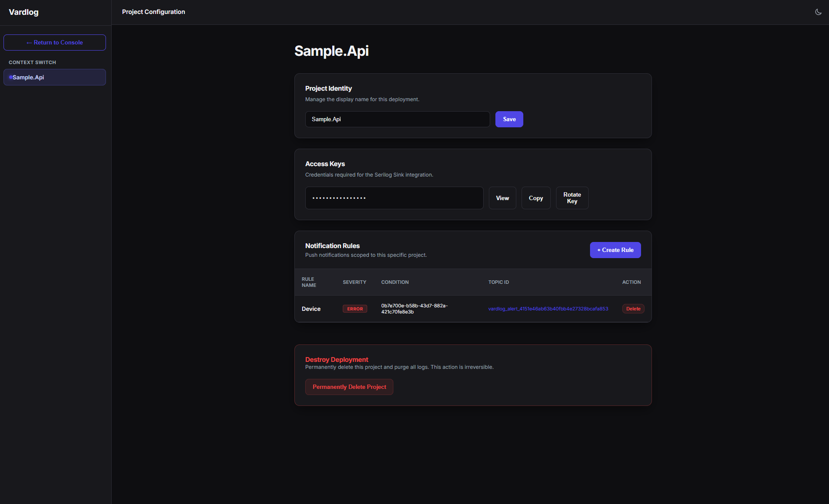Screen dimensions: 829x504
Task: Click the ERROR severity badge
Action: click(355, 308)
